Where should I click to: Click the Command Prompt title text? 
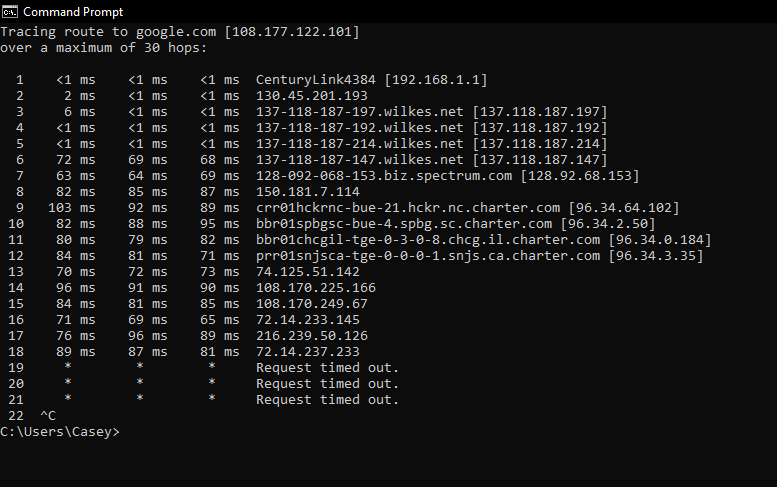pos(73,11)
